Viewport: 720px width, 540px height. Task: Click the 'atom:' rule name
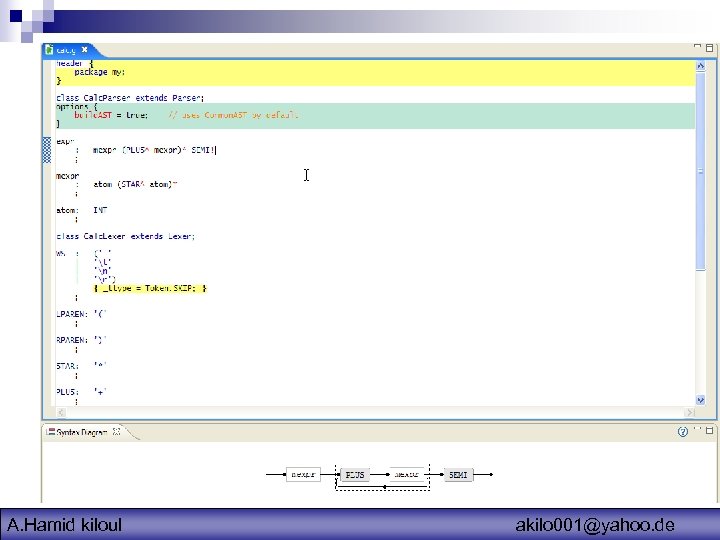67,210
